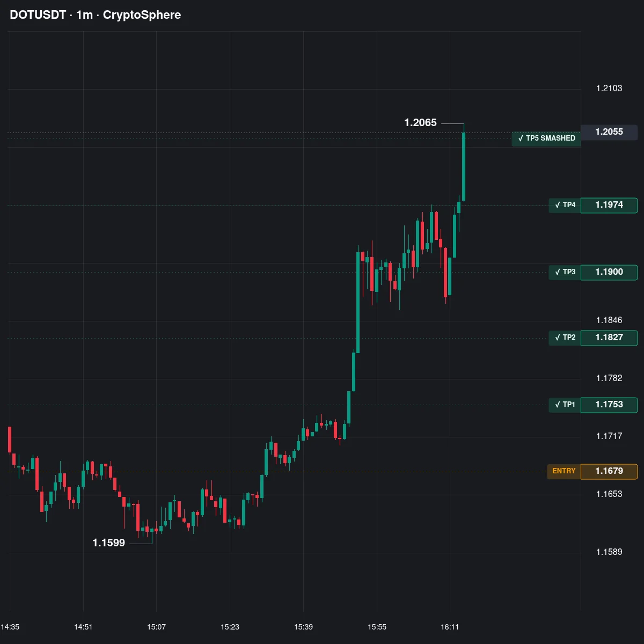Select the TP2 target label
The width and height of the screenshot is (644, 644).
click(565, 338)
